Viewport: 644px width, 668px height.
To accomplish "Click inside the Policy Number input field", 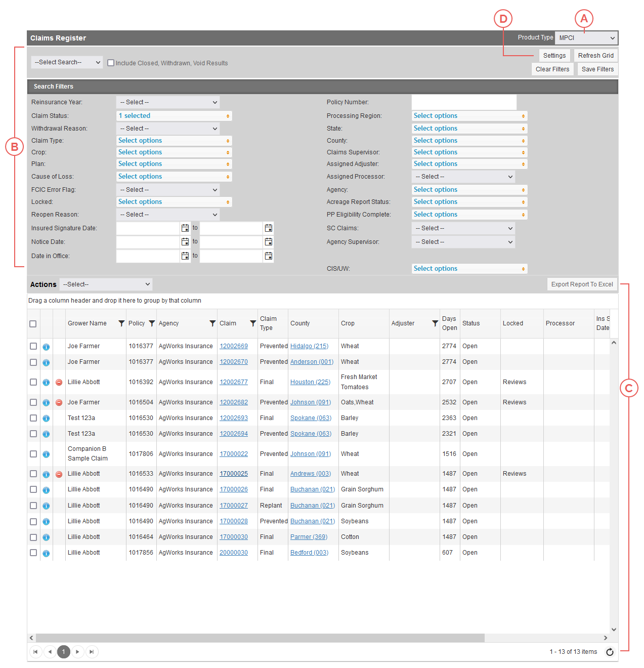I will point(463,102).
